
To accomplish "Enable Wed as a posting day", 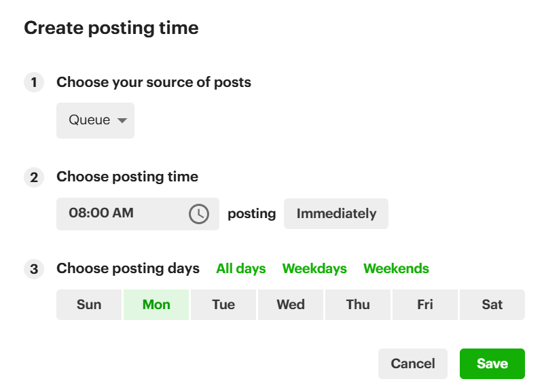I will click(291, 305).
